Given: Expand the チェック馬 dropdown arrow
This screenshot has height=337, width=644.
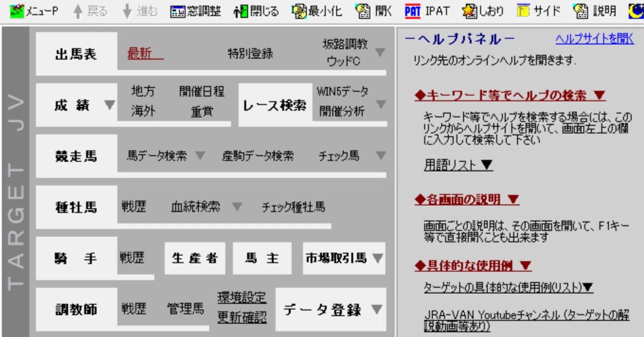Looking at the screenshot, I should [381, 156].
